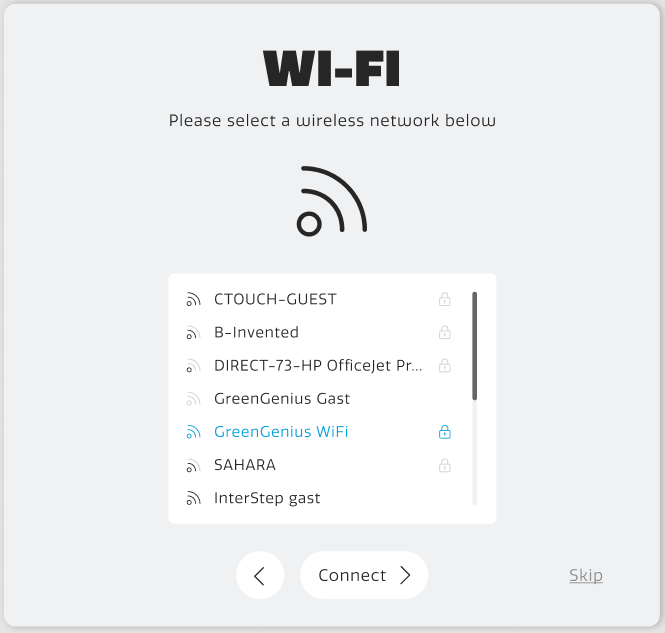This screenshot has width=665, height=633.
Task: Click the signal icon next to InterStep gast
Action: 193,498
